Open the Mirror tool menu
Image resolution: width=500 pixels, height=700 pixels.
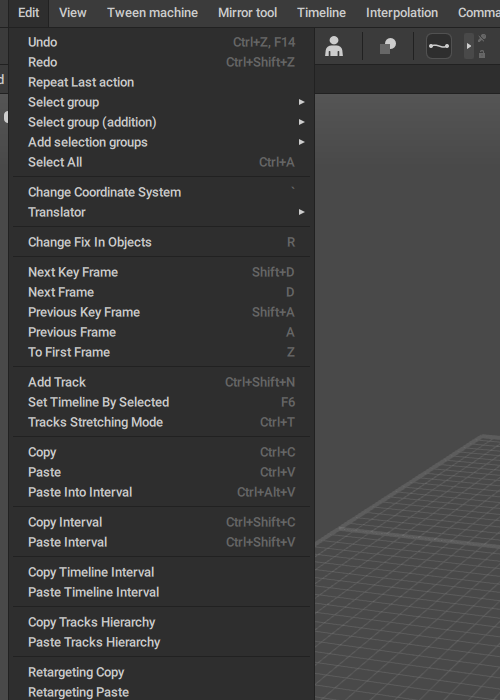[247, 12]
